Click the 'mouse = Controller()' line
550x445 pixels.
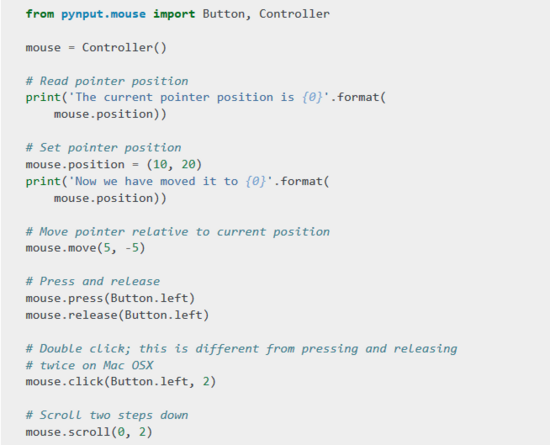click(96, 47)
